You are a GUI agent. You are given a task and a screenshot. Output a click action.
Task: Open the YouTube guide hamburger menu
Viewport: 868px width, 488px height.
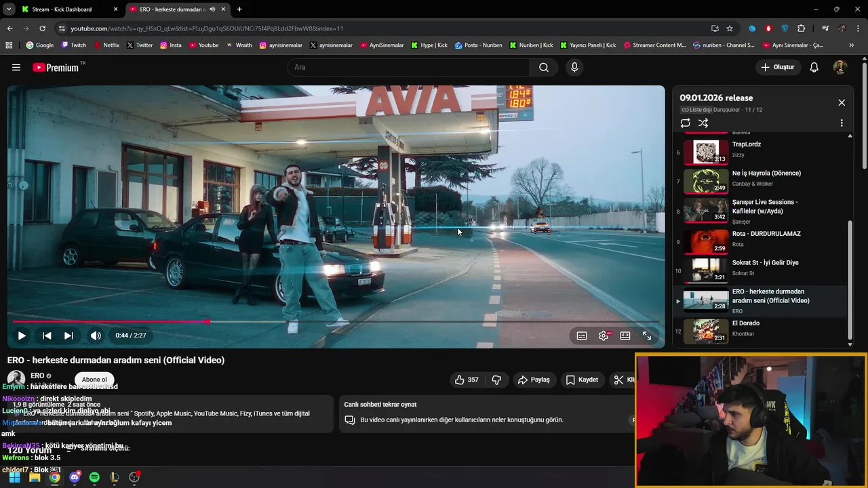(16, 67)
